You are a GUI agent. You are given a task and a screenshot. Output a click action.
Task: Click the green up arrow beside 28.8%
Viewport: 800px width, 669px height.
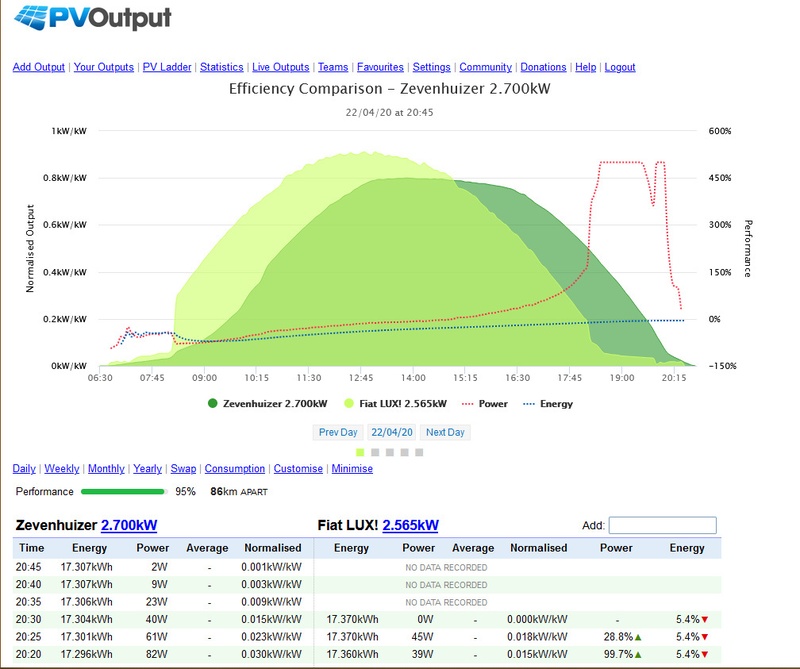[638, 637]
